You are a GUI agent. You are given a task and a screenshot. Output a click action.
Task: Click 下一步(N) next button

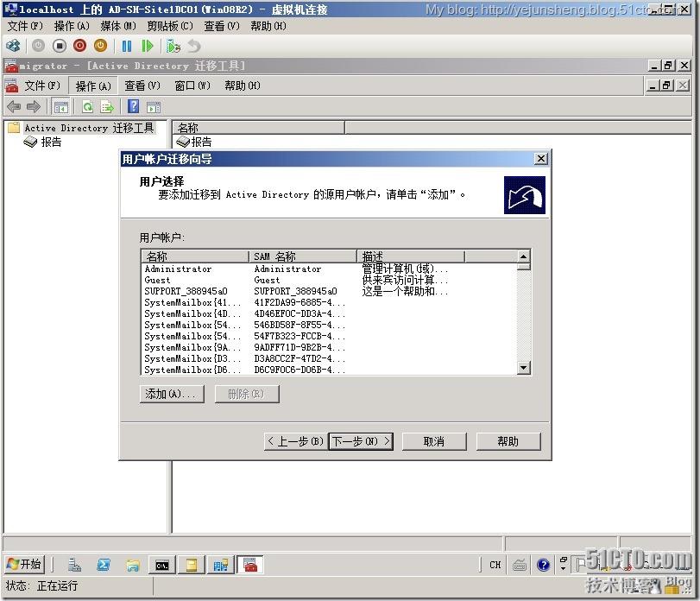361,441
